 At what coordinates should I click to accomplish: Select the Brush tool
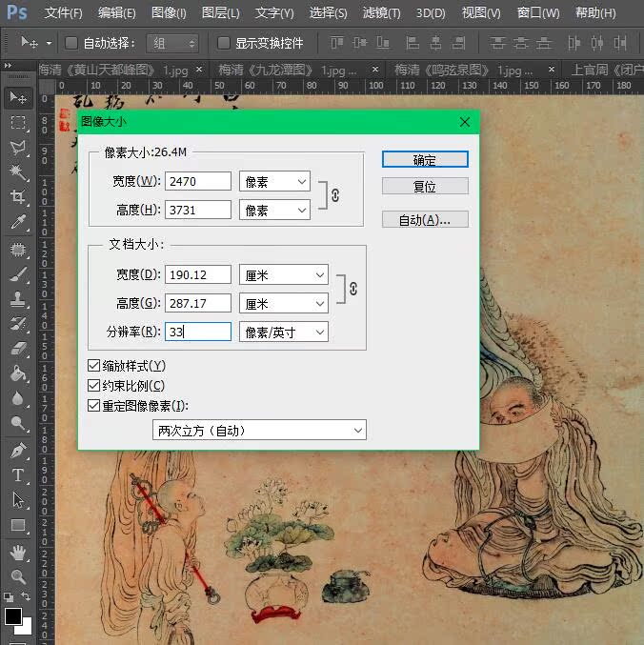pos(18,274)
